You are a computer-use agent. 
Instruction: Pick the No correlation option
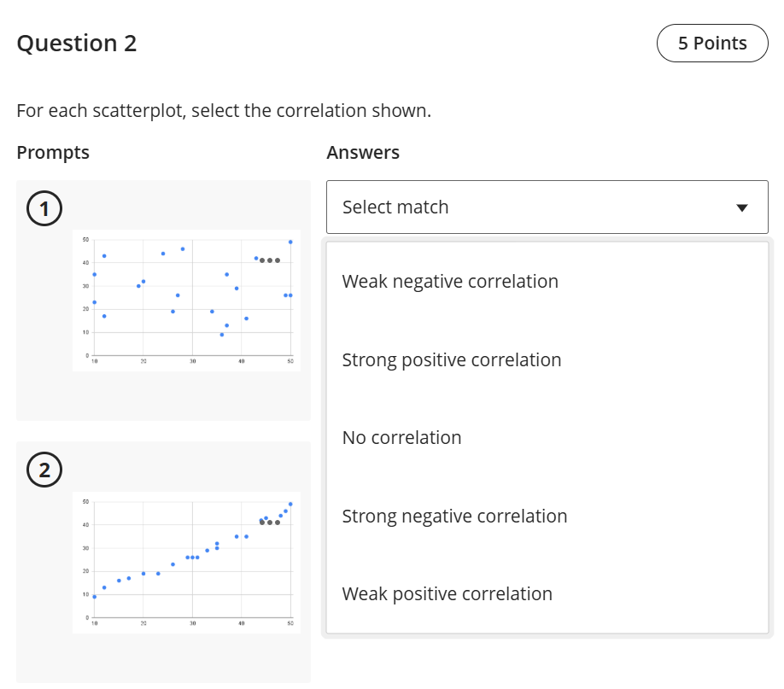pyautogui.click(x=401, y=438)
